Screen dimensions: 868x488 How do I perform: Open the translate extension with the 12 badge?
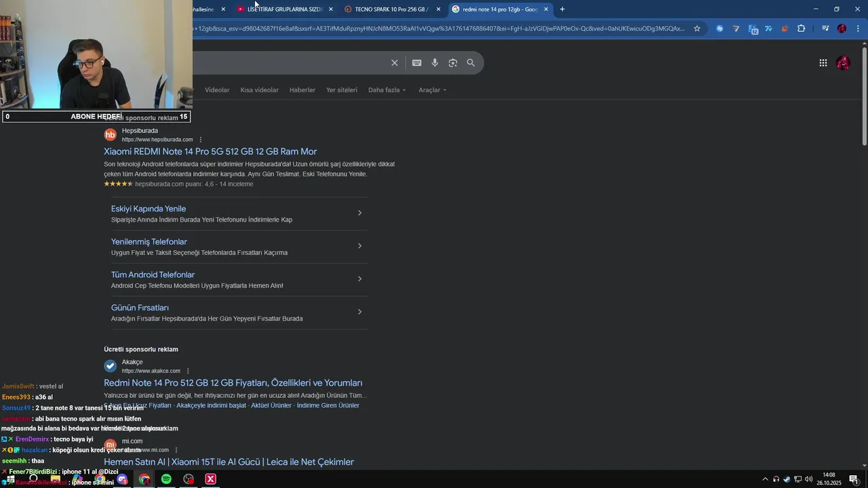point(753,28)
